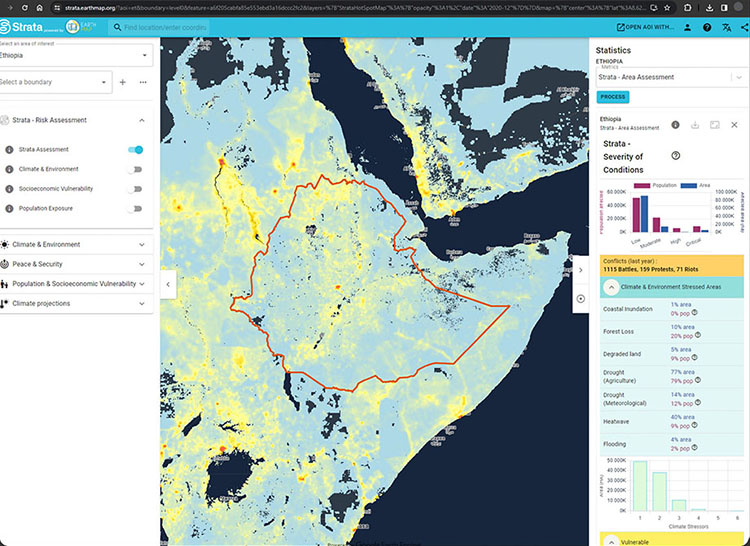
Task: Turn off the Strata Assessment toggle
Action: coord(135,150)
